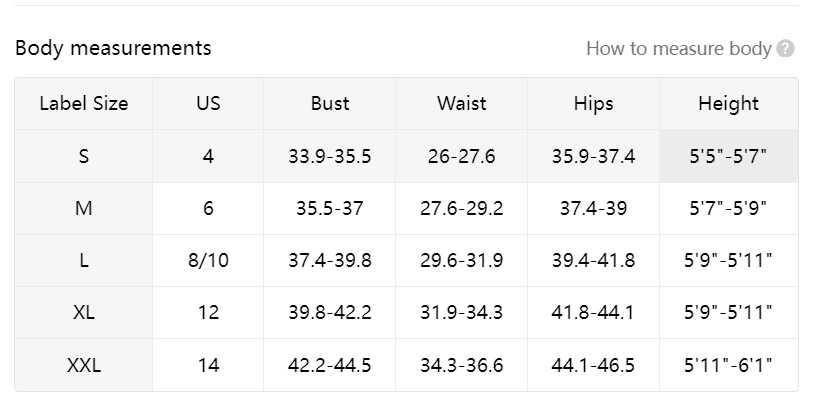Click the Waist column header

click(x=461, y=103)
